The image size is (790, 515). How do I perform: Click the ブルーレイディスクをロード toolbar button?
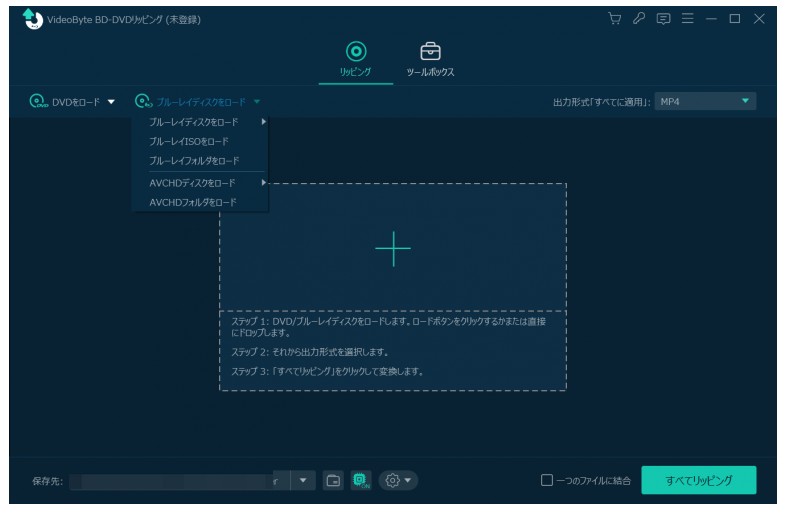click(x=191, y=102)
